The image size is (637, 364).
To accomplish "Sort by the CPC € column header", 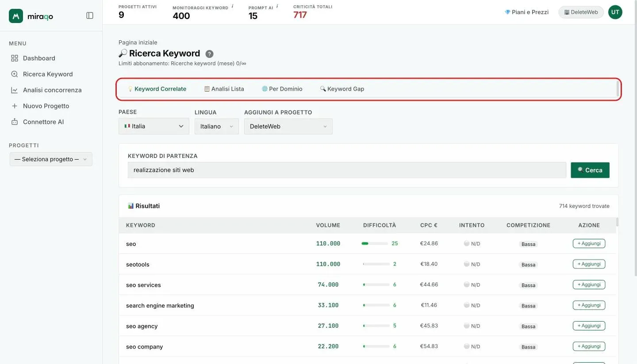I will tap(429, 225).
